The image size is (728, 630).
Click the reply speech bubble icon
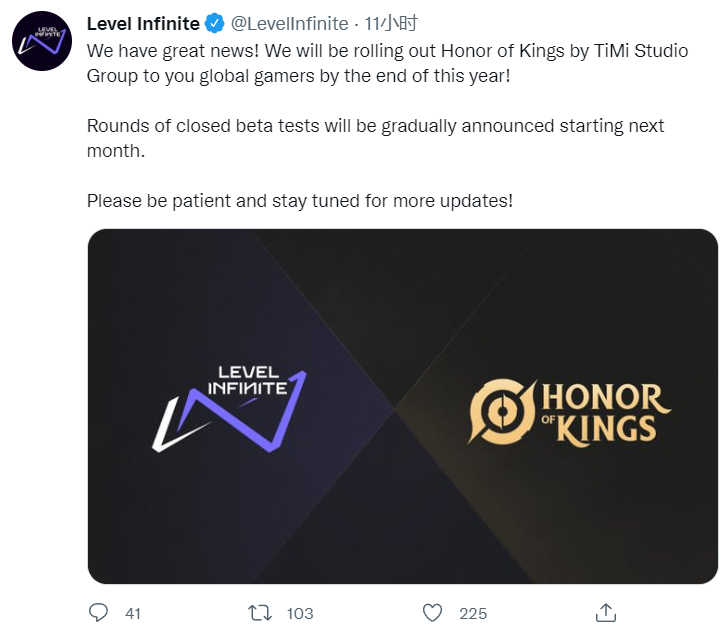[x=98, y=612]
